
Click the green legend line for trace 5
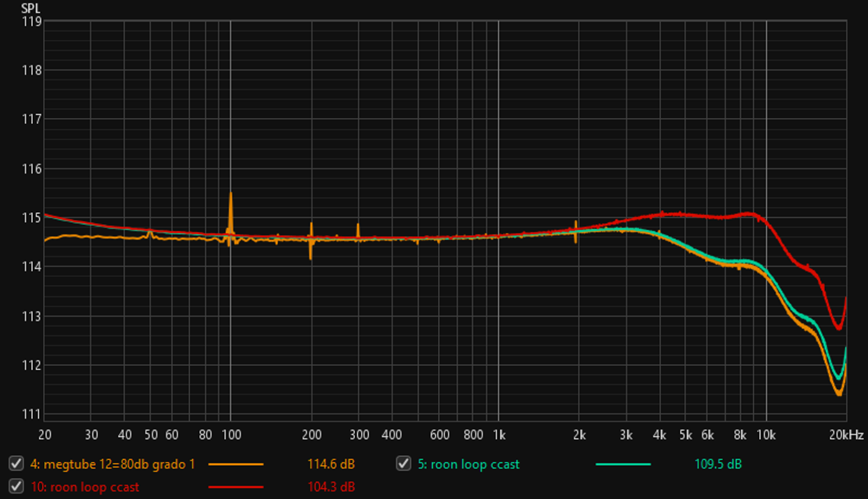click(x=623, y=464)
